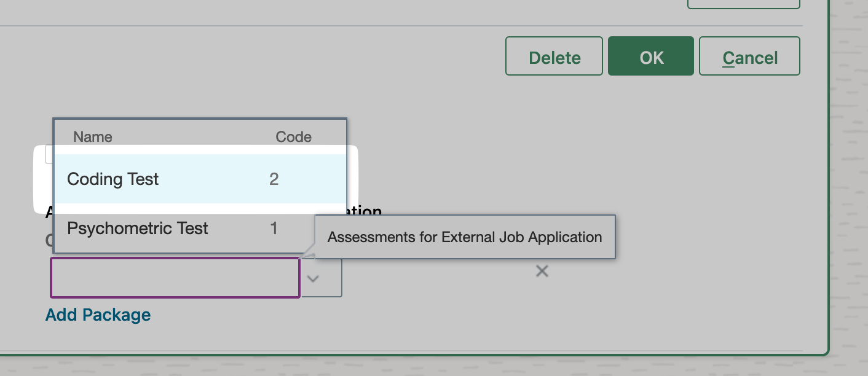
Task: Focus the purple-outlined package input field
Action: 175,278
